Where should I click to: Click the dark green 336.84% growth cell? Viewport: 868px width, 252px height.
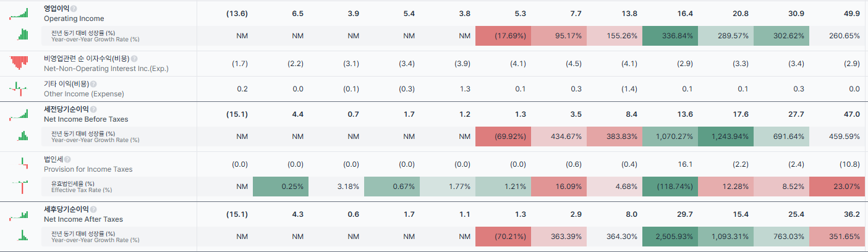(670, 36)
